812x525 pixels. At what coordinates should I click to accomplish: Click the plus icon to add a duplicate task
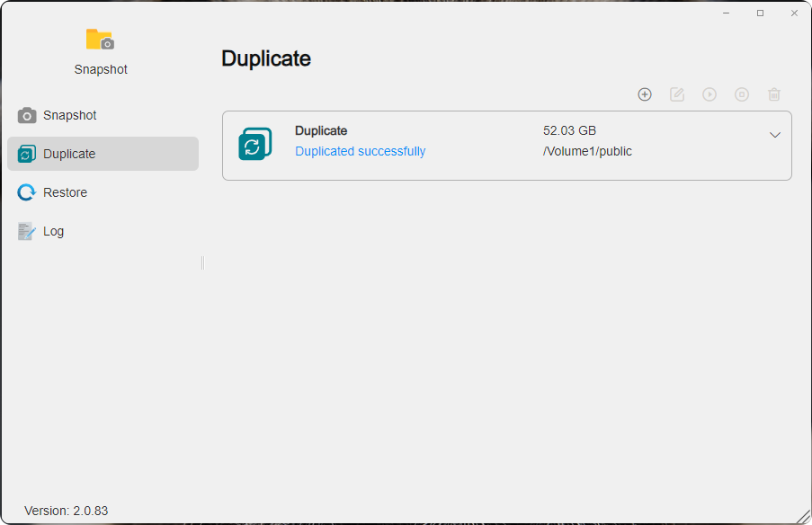pyautogui.click(x=645, y=93)
